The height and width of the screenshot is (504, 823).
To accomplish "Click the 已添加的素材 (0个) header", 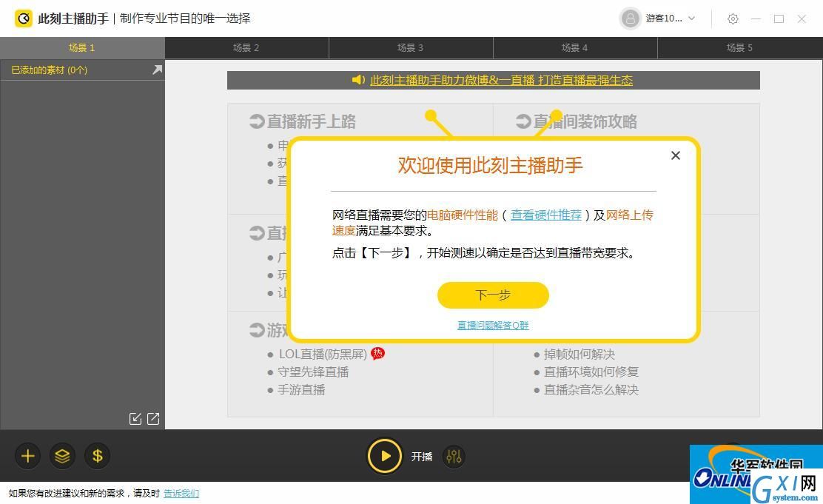I will [x=50, y=70].
